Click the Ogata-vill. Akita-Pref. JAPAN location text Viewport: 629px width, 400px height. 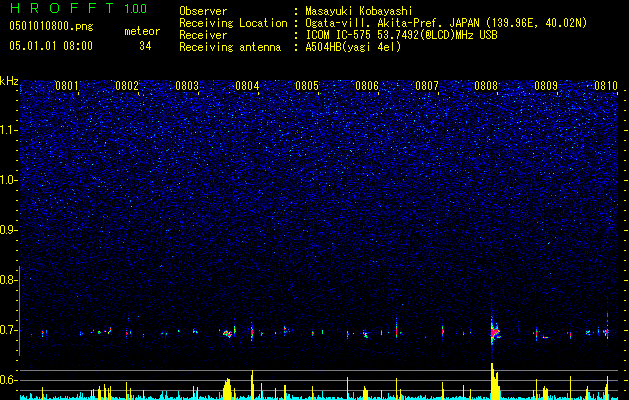pos(446,23)
